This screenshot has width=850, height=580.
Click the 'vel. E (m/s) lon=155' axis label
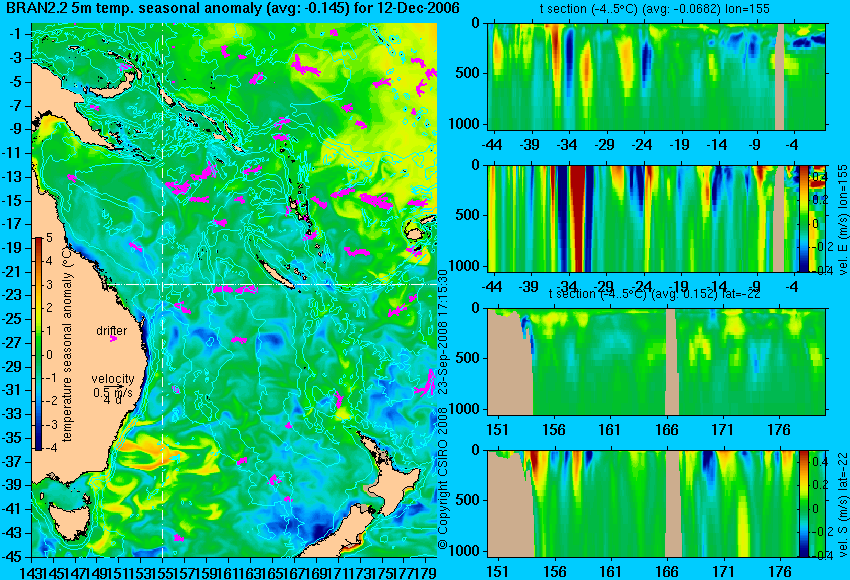point(842,220)
